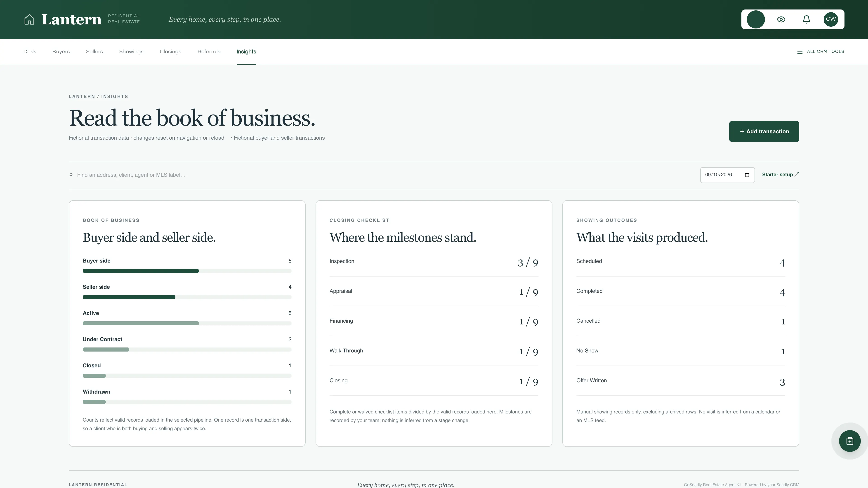Open the OW user avatar menu
The width and height of the screenshot is (868, 488).
pyautogui.click(x=831, y=19)
